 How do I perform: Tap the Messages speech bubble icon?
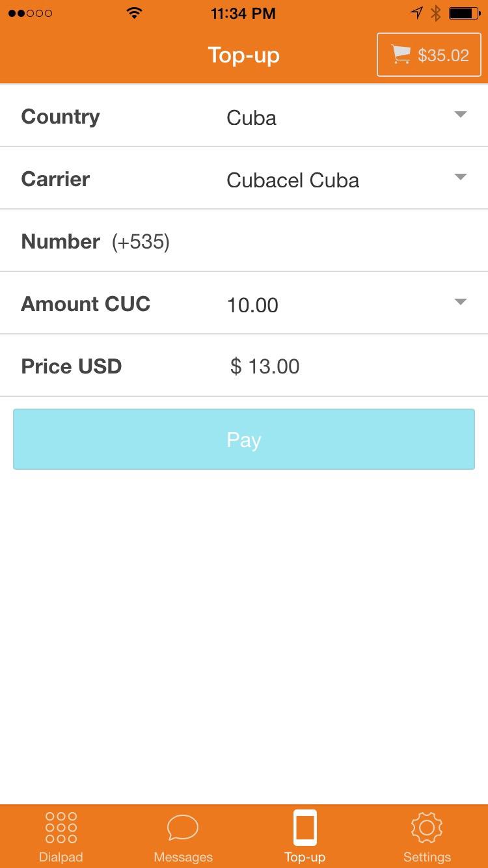coord(183,828)
